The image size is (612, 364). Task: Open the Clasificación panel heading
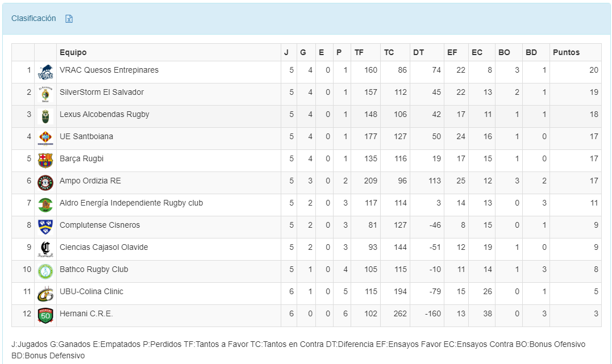click(x=34, y=18)
